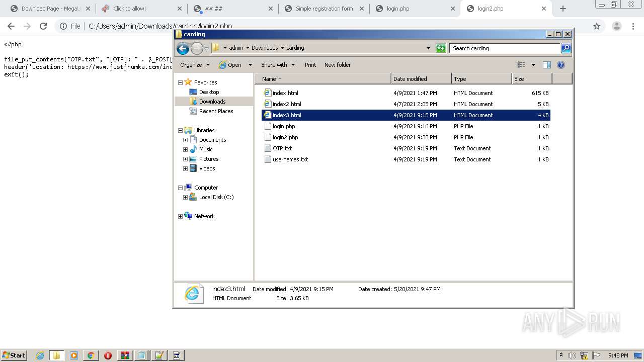Click Open button in Explorer toolbar
The width and height of the screenshot is (644, 362).
point(230,65)
